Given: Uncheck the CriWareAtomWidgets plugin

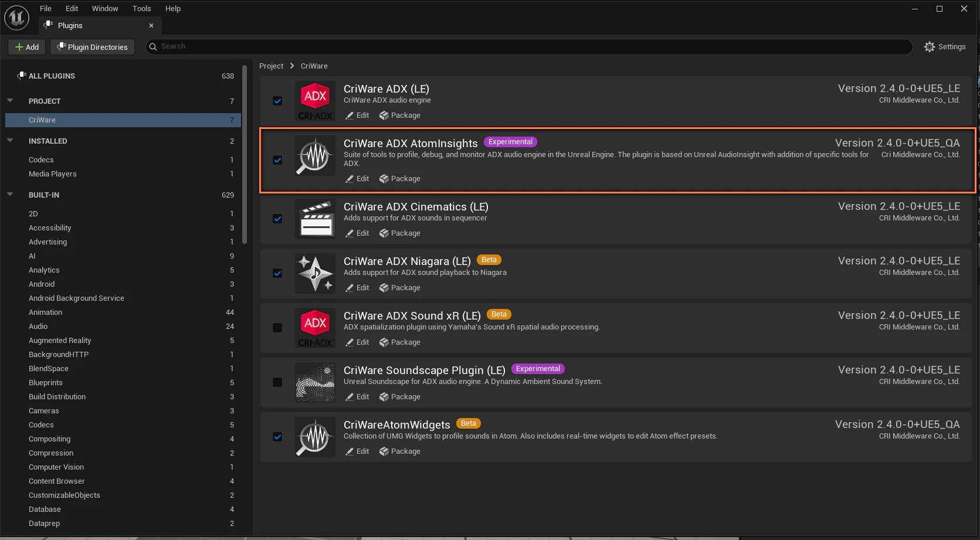Looking at the screenshot, I should click(277, 437).
